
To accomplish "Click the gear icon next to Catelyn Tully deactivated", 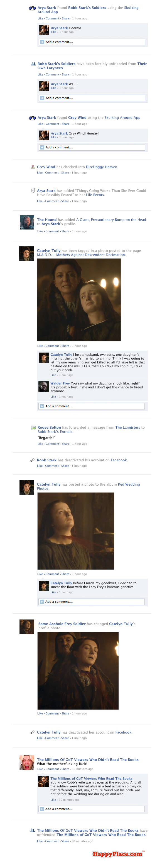I will coord(32,732).
